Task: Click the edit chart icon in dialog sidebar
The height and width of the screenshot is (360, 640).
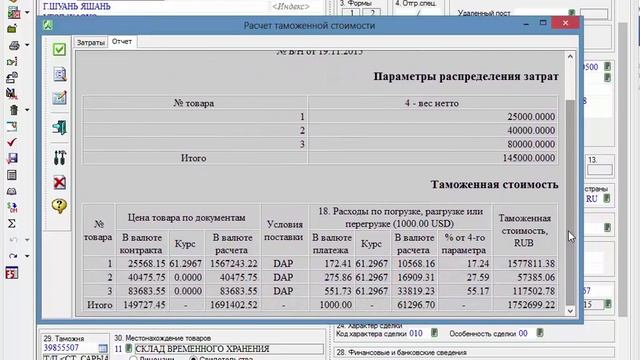Action: click(x=59, y=98)
